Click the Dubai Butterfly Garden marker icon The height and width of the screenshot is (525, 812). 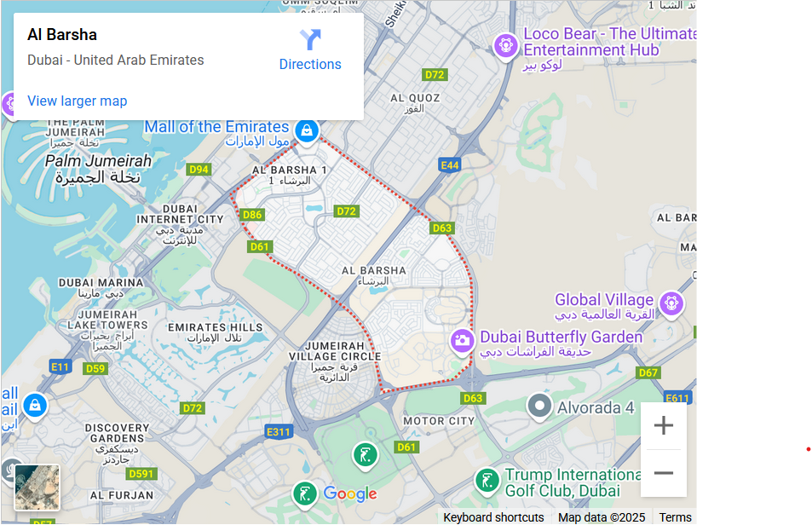coord(462,341)
